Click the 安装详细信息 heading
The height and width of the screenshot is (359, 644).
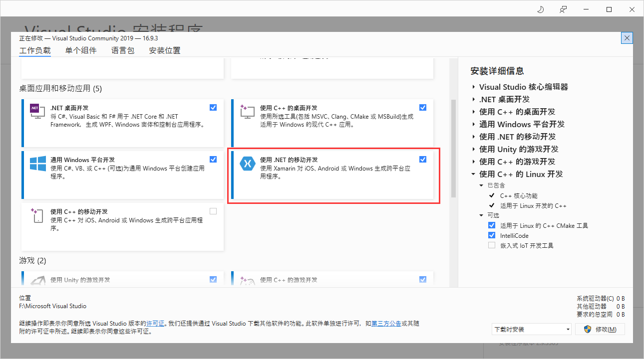(497, 71)
